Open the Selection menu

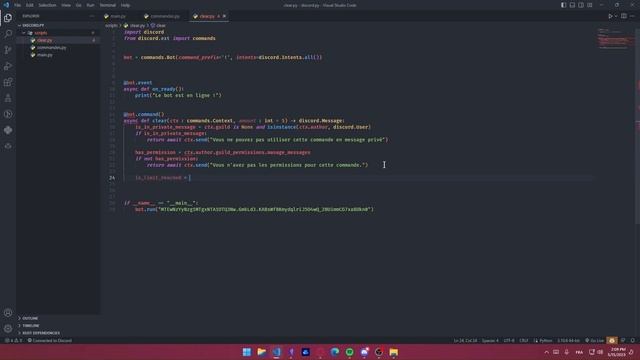pos(47,5)
